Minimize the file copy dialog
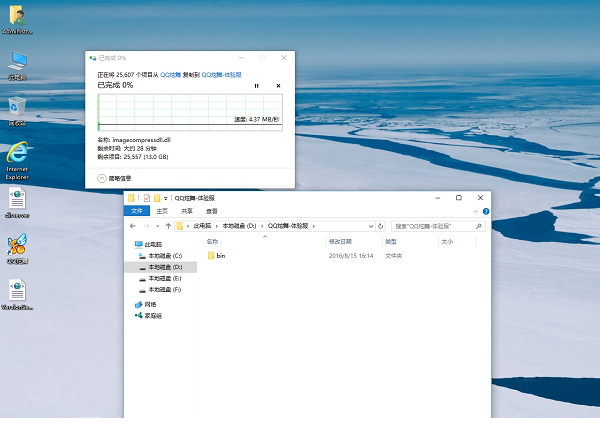The image size is (600, 434). point(241,58)
